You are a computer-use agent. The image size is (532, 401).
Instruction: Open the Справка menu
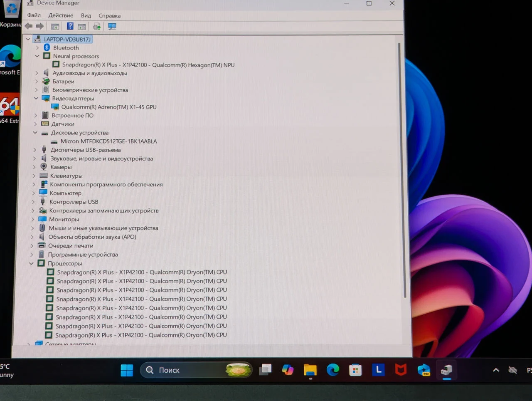tap(110, 16)
